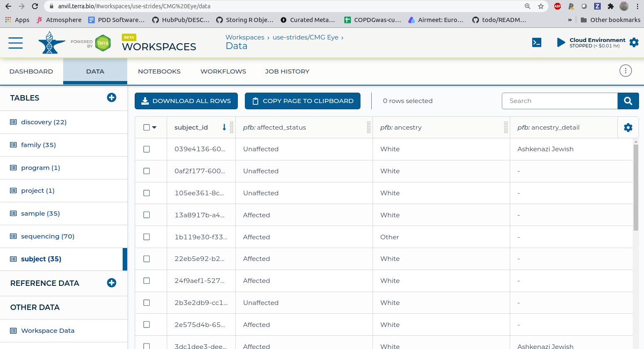Image resolution: width=644 pixels, height=349 pixels.
Task: Switch to the Data tab
Action: pyautogui.click(x=95, y=71)
